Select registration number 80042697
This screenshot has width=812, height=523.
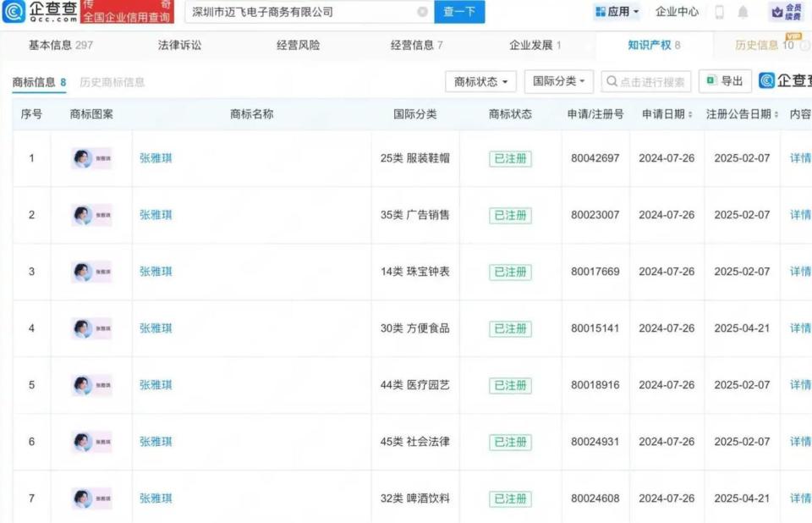pos(595,158)
